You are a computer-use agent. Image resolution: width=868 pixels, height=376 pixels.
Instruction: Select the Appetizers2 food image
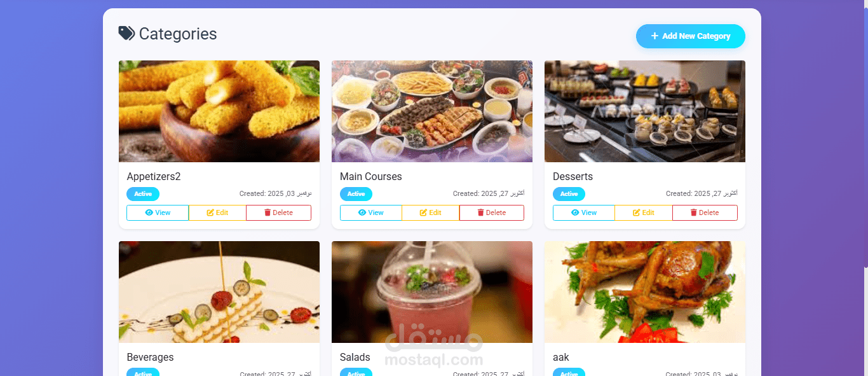[x=219, y=111]
